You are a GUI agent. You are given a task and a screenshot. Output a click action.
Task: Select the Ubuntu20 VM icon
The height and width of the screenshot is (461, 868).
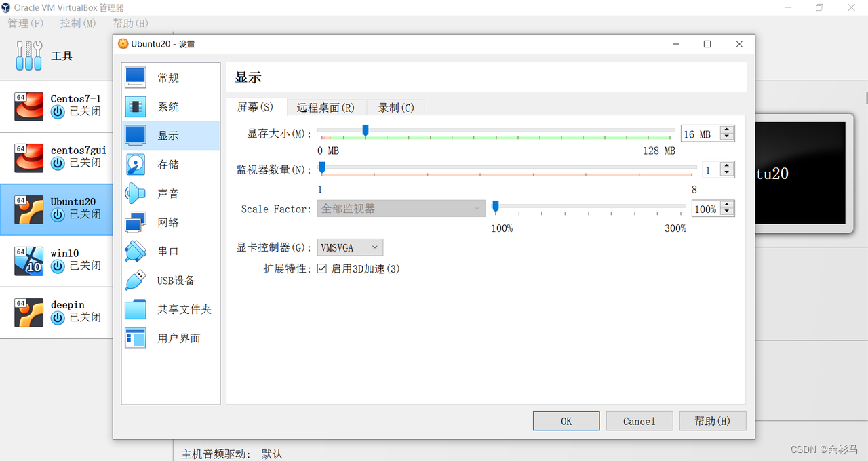[29, 209]
